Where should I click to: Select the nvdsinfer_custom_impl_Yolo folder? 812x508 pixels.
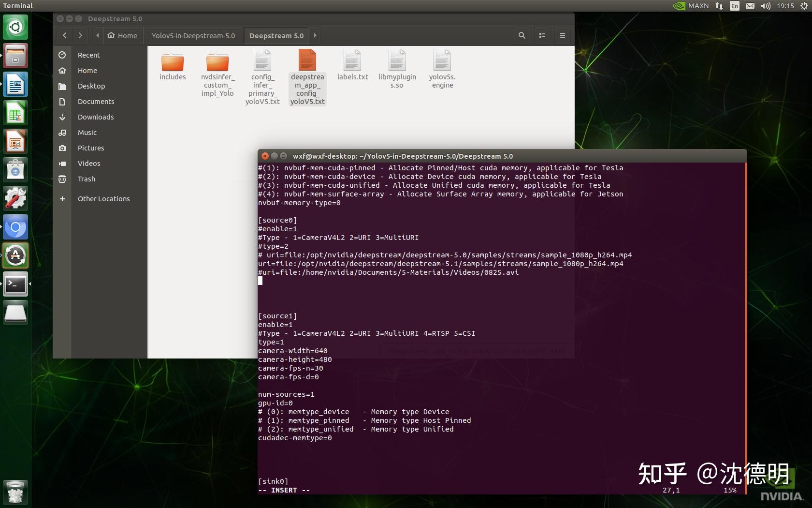click(x=217, y=74)
